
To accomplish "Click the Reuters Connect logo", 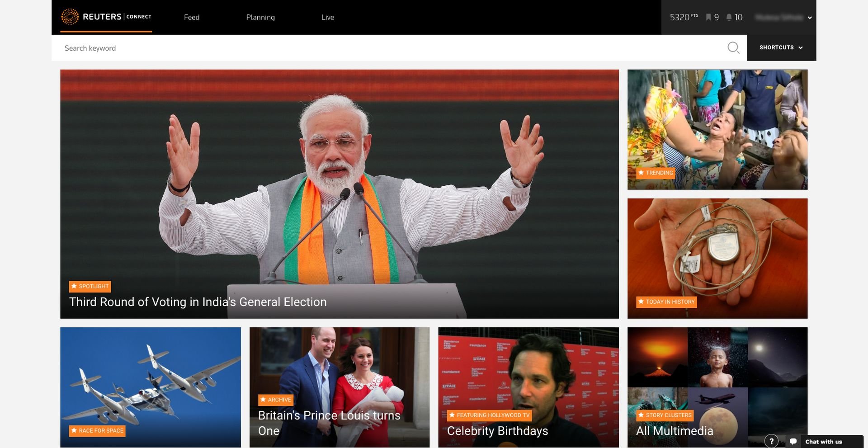I will pos(106,17).
